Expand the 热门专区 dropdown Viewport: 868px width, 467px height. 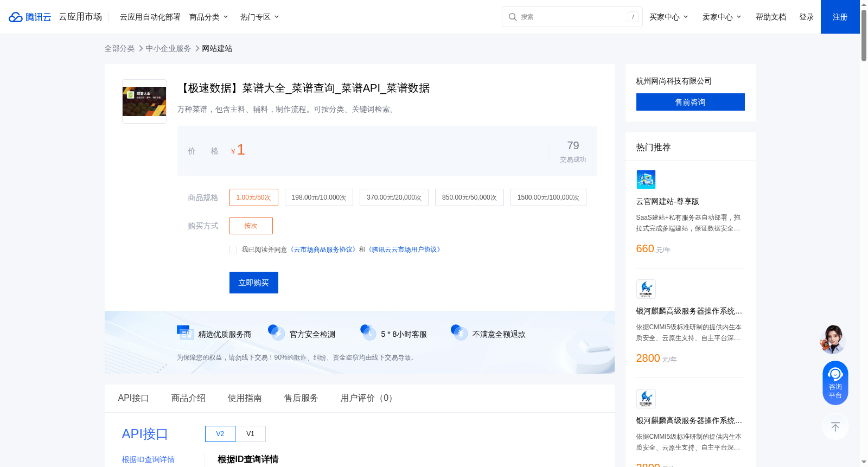(x=260, y=17)
